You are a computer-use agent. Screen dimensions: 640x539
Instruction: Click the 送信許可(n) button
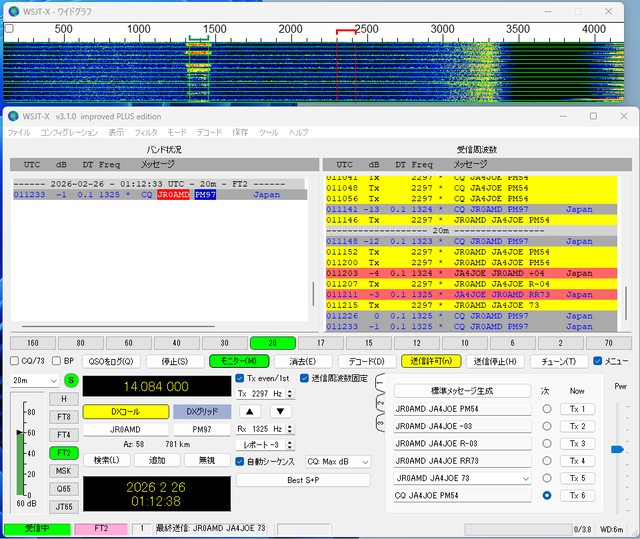[431, 362]
